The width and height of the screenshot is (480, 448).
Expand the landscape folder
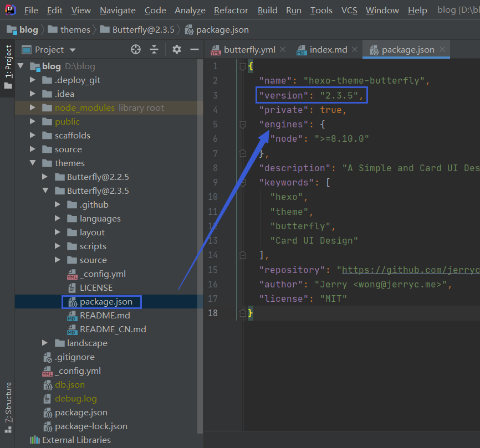[45, 343]
